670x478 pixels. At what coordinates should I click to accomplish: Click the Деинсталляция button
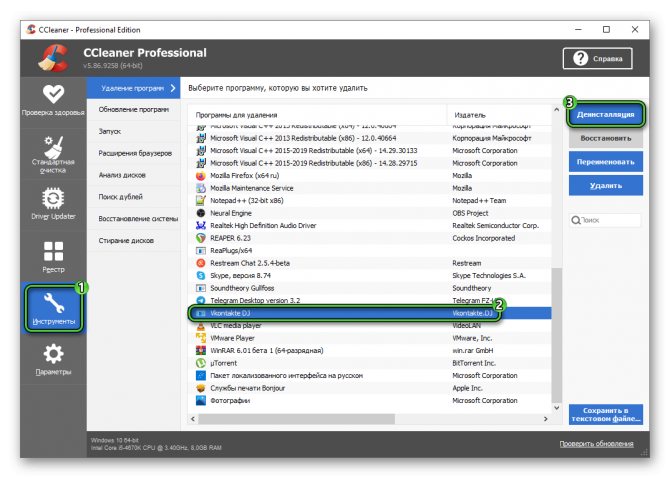(605, 114)
